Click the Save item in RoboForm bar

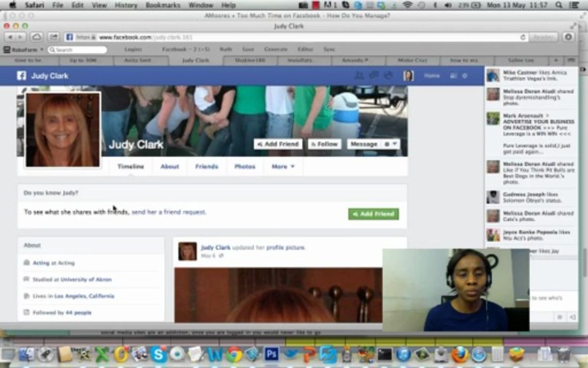pos(248,49)
